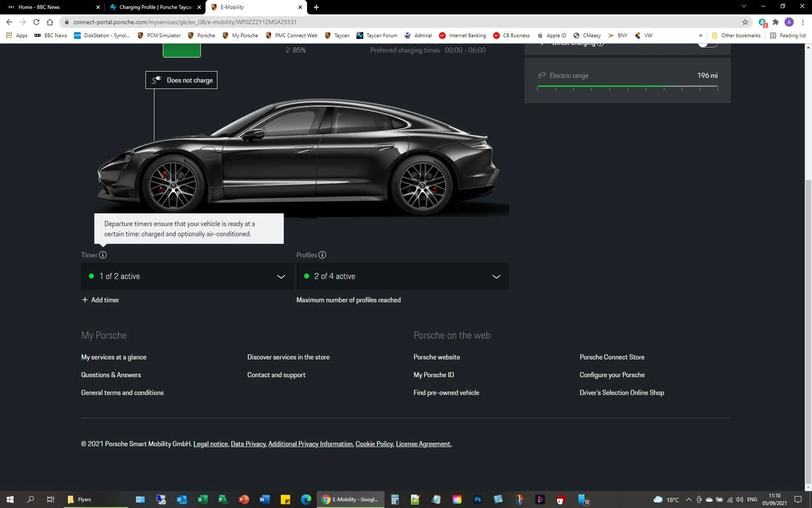Open the PMC Connect Web bookmark

click(x=291, y=35)
